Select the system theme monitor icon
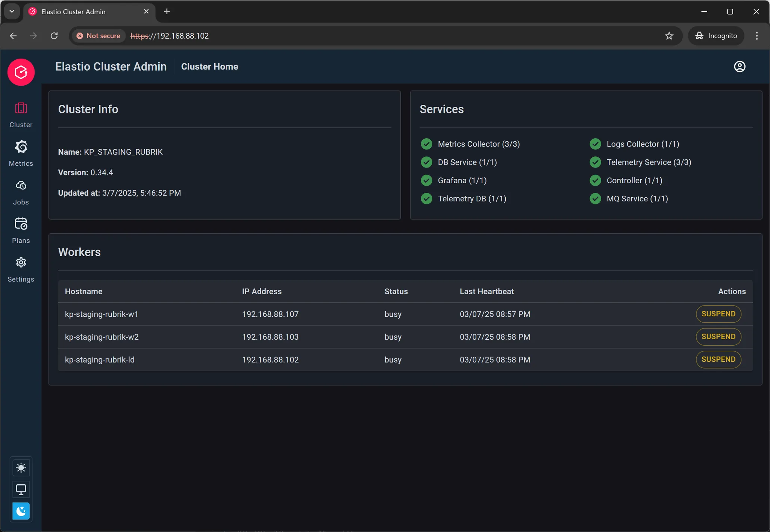Viewport: 770px width, 532px height. point(21,490)
